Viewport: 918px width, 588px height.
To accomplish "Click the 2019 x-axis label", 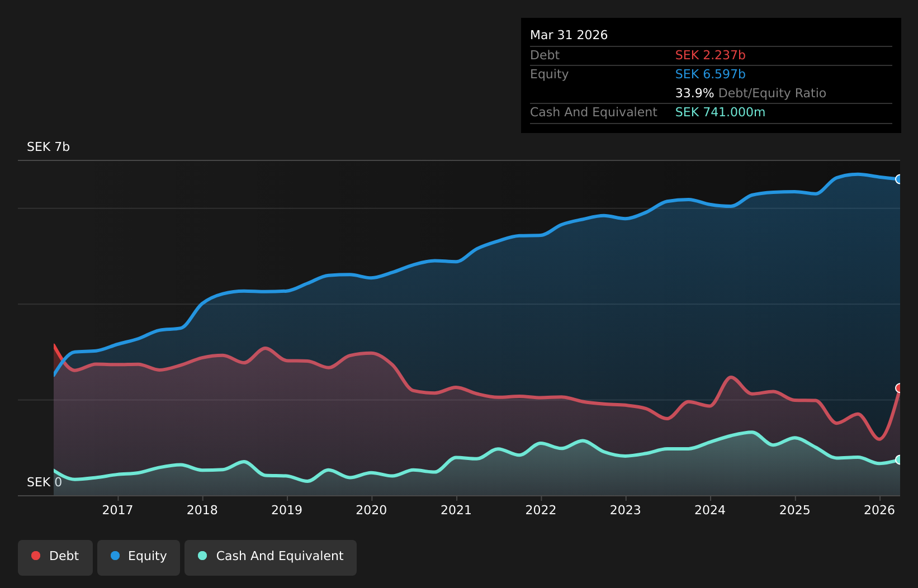I will [287, 510].
